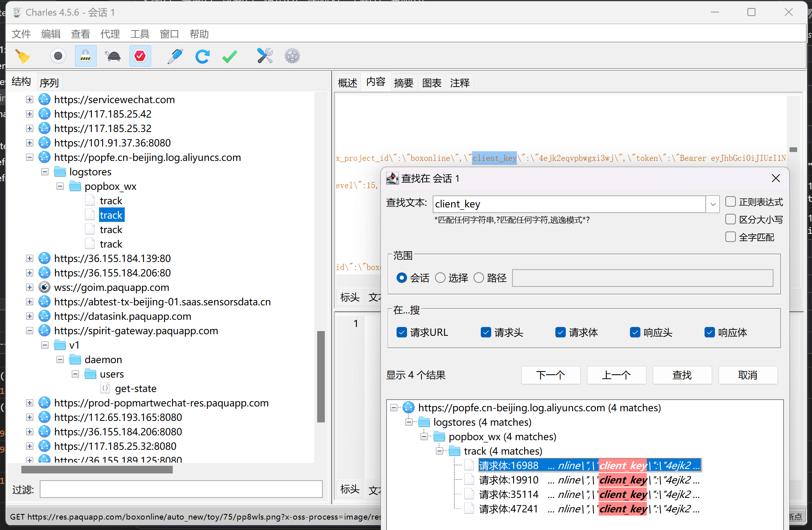812x530 pixels.
Task: Click the logstores folder icon in left tree
Action: pyautogui.click(x=60, y=172)
